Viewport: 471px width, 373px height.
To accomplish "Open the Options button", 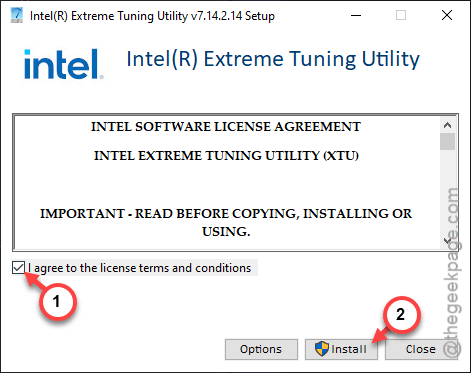I will [x=261, y=349].
